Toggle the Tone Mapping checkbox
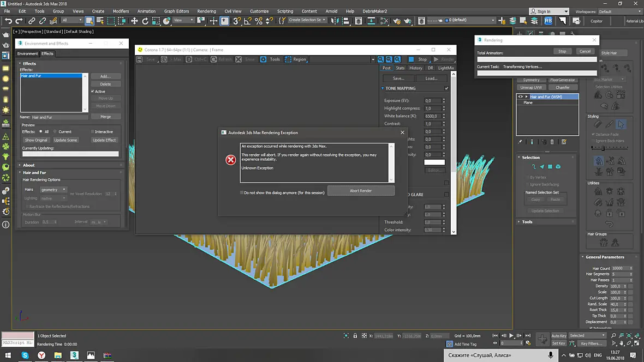The image size is (644, 362). (446, 88)
